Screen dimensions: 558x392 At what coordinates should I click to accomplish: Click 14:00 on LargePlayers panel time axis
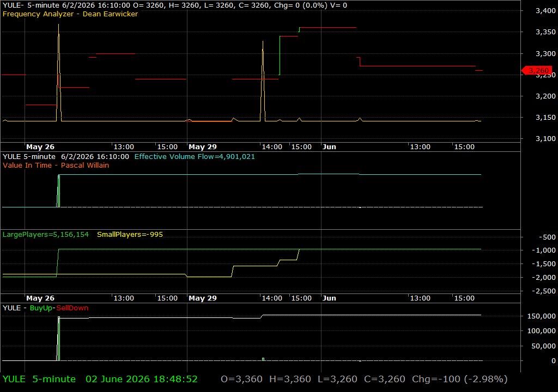pyautogui.click(x=272, y=298)
